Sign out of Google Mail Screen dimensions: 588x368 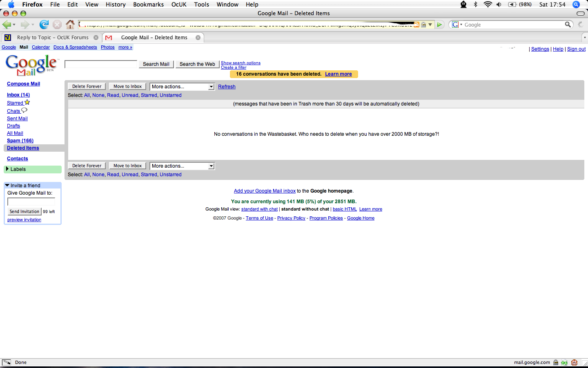pyautogui.click(x=576, y=49)
